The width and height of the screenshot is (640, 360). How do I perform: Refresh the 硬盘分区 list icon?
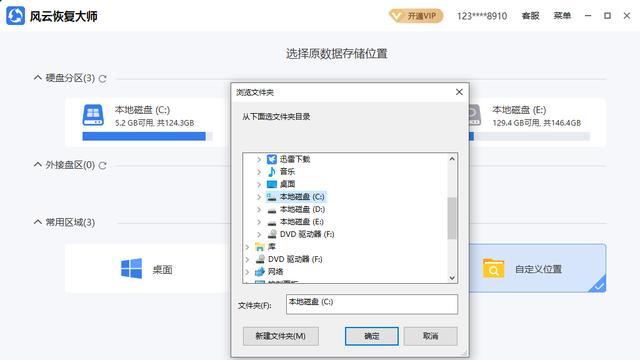tap(102, 78)
